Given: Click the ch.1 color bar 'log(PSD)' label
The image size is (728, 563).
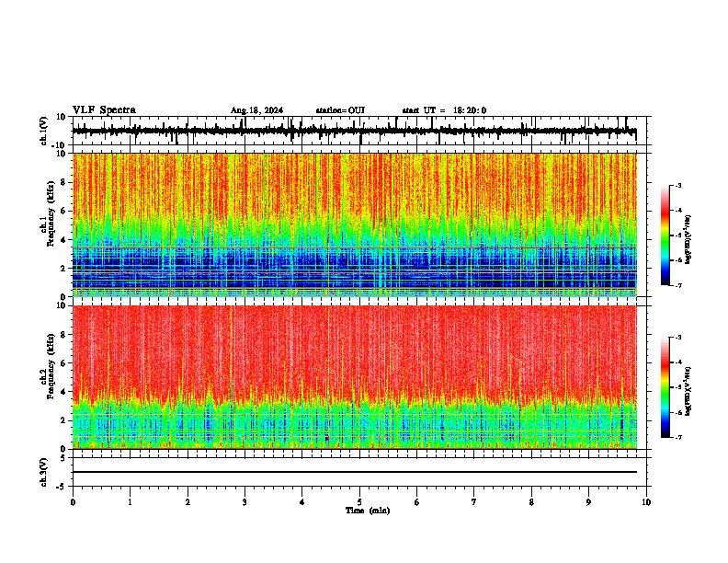Looking at the screenshot, I should click(688, 240).
